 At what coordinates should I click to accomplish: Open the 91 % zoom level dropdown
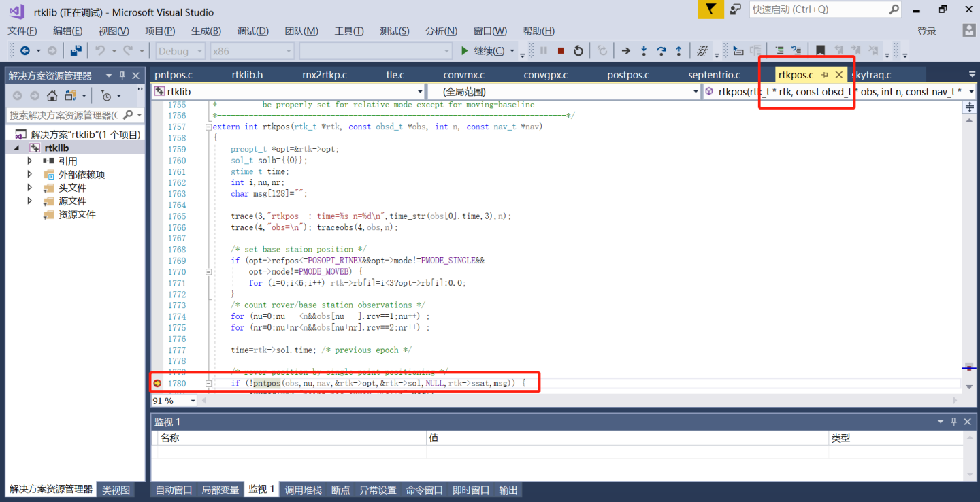click(x=193, y=401)
